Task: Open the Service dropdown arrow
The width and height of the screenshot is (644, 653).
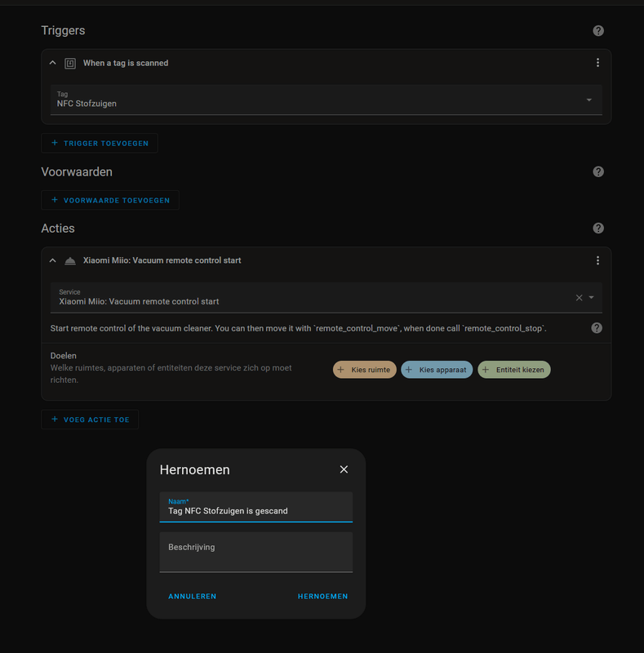Action: [x=591, y=297]
